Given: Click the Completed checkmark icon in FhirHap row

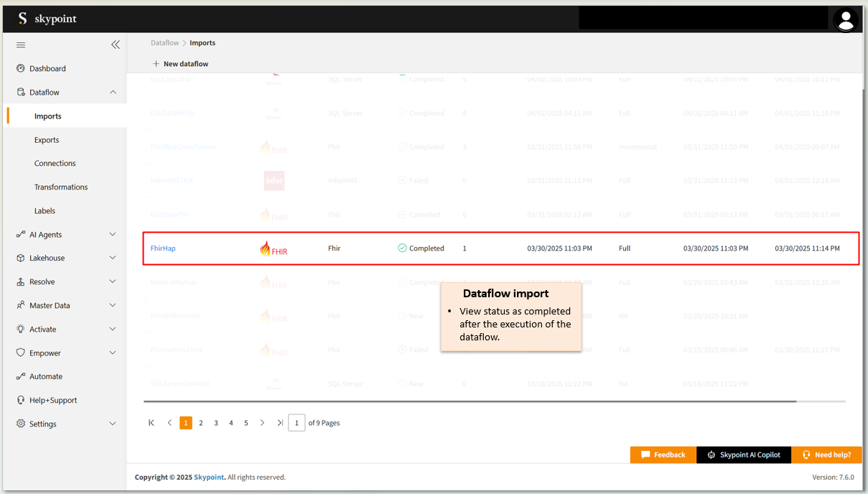Looking at the screenshot, I should pyautogui.click(x=402, y=248).
